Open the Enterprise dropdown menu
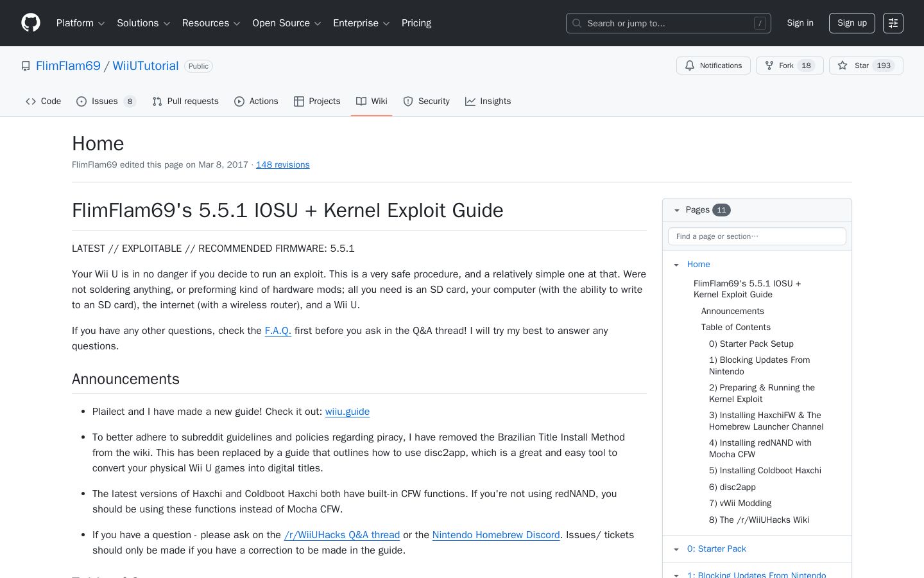The height and width of the screenshot is (578, 924). 361,23
